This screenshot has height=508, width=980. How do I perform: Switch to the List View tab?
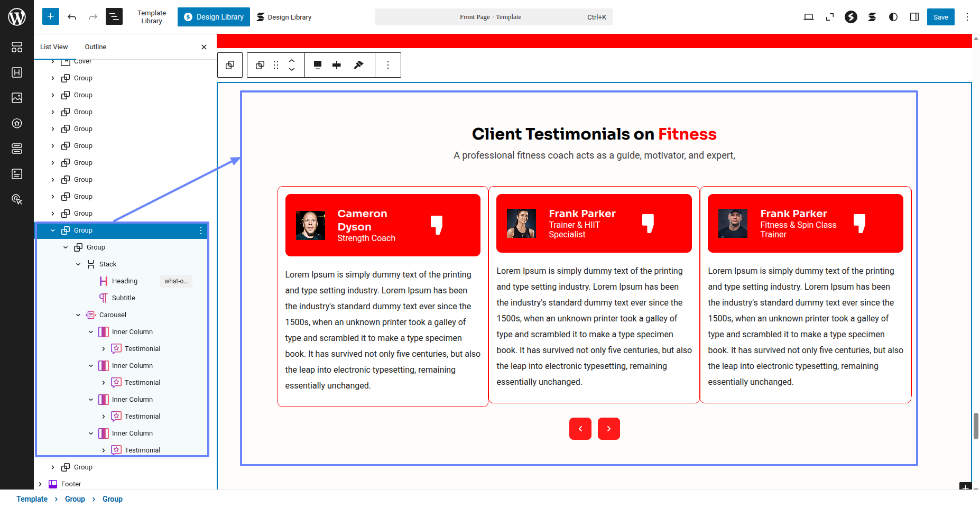tap(54, 47)
